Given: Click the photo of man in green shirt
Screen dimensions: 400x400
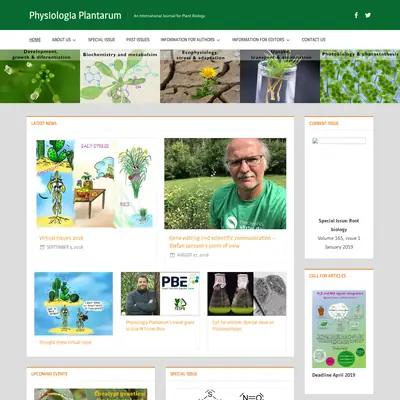Looking at the screenshot, I should pyautogui.click(x=225, y=184).
